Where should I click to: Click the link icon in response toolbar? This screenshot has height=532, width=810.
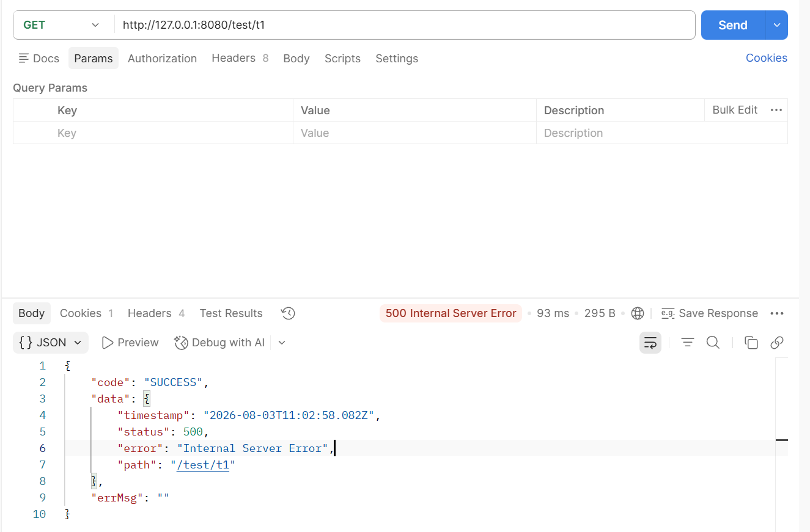point(777,343)
